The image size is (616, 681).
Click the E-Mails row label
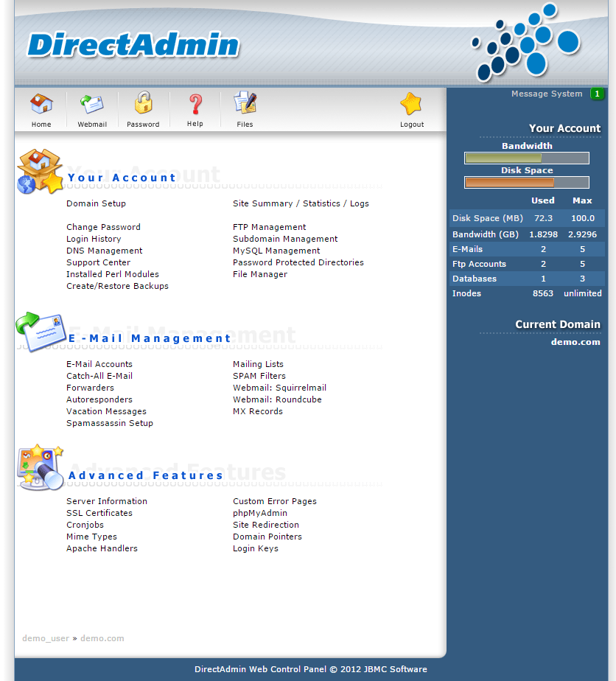[x=468, y=249]
